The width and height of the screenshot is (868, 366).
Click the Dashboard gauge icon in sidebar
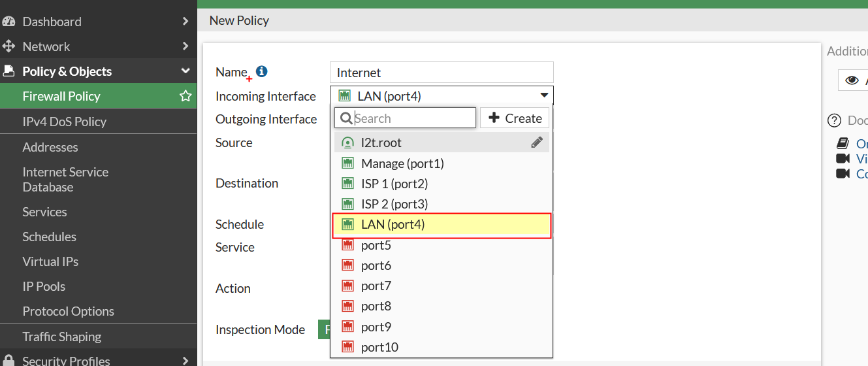coord(8,22)
